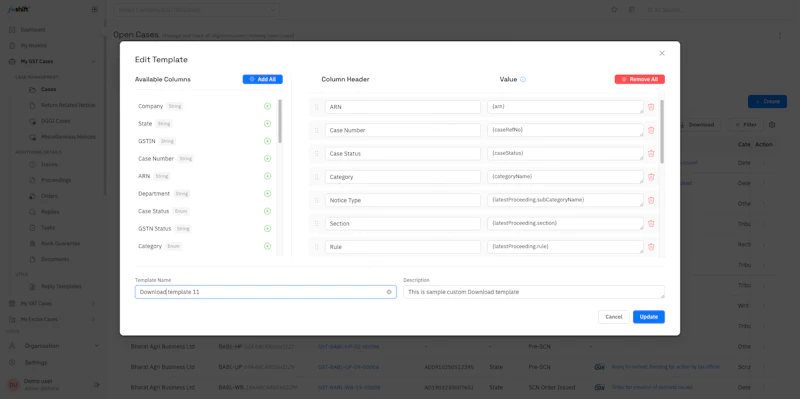Delete the Case Status column header row

click(x=651, y=154)
